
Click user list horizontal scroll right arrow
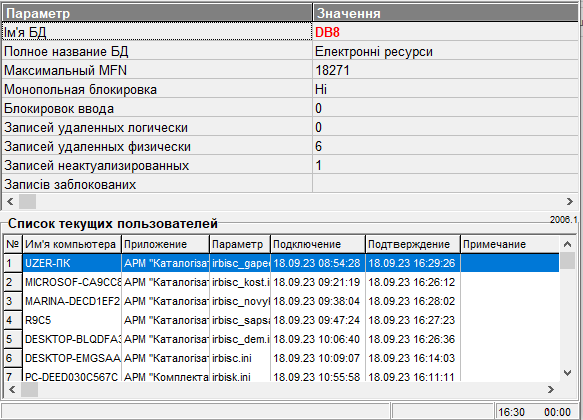[551, 390]
